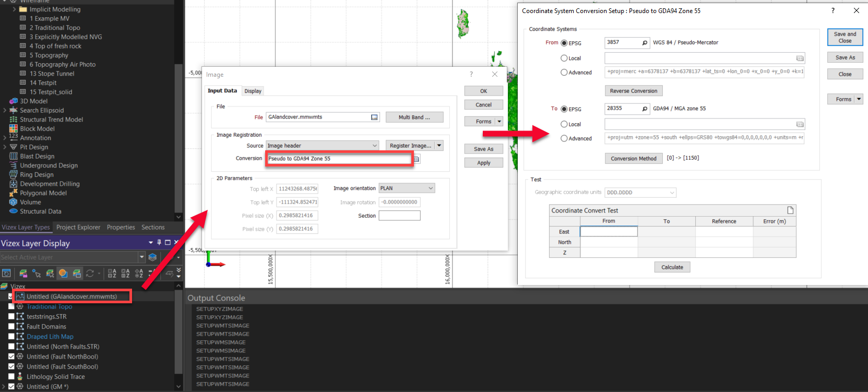
Task: Open the Project Explorer tab
Action: [x=78, y=228]
